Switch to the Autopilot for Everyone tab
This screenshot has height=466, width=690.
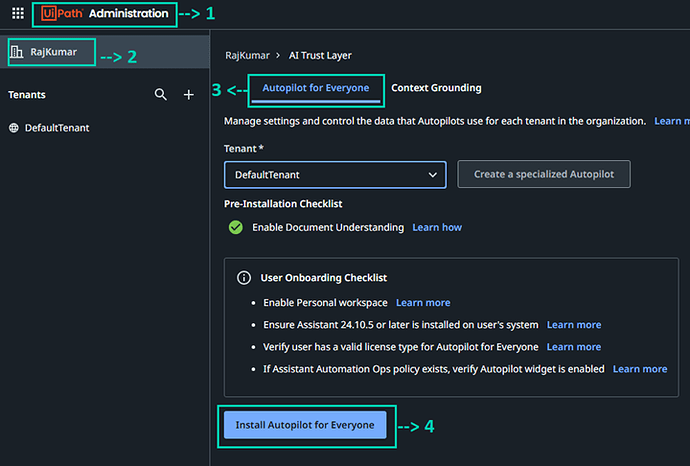click(316, 88)
